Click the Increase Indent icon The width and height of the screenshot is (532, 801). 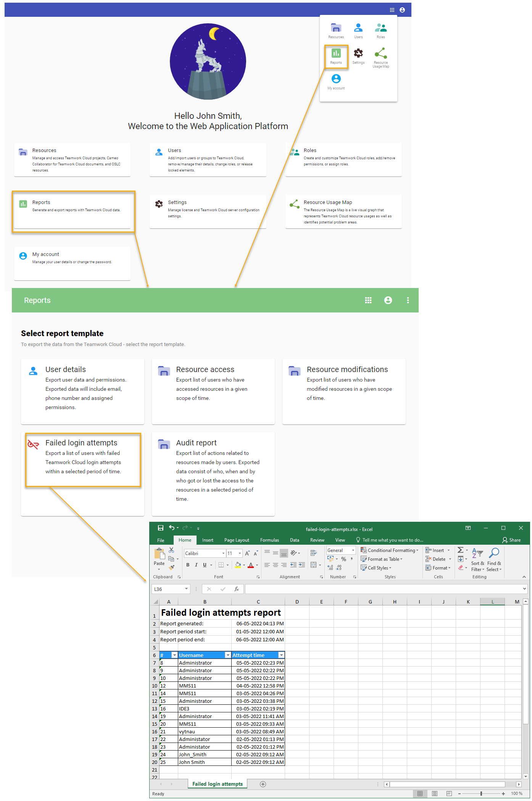[x=302, y=565]
